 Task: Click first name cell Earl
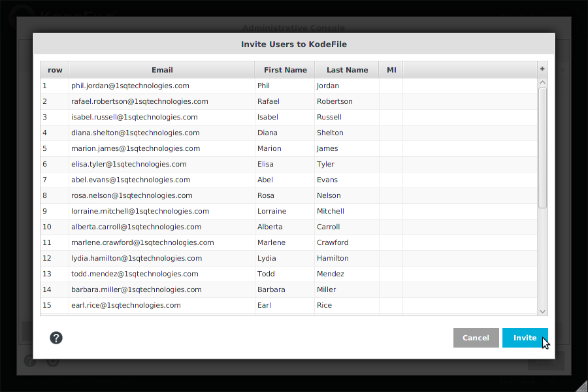[285, 305]
